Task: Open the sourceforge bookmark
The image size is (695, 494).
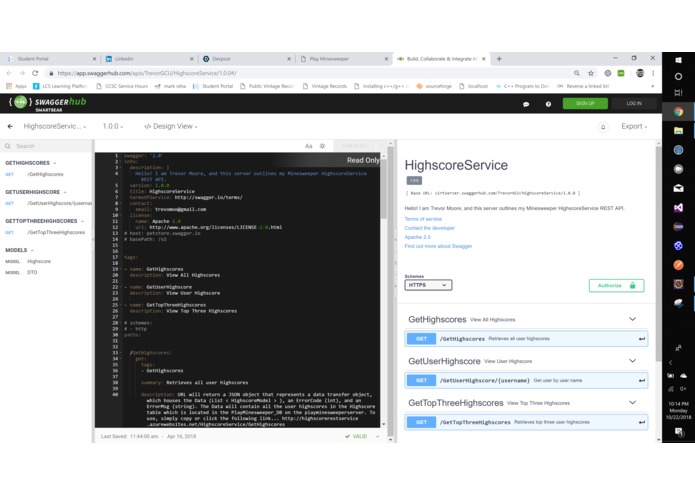Action: pyautogui.click(x=434, y=86)
